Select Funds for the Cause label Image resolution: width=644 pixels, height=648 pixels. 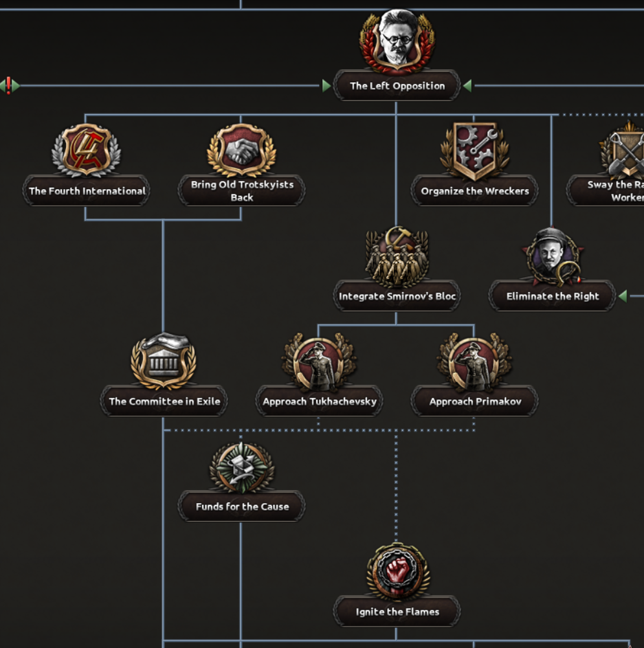point(241,506)
